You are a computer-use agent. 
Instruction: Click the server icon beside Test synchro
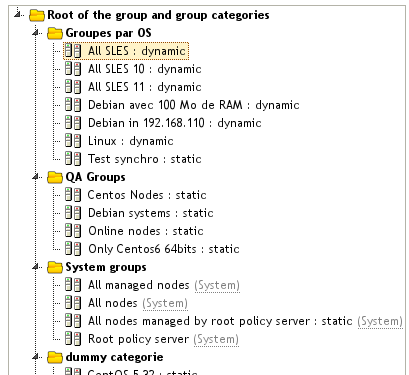click(x=73, y=159)
